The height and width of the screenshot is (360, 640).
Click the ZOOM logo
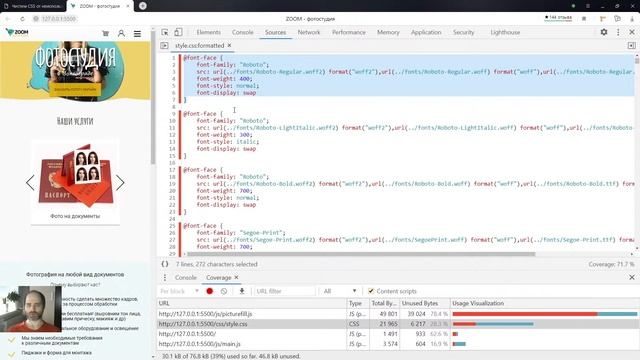point(17,32)
